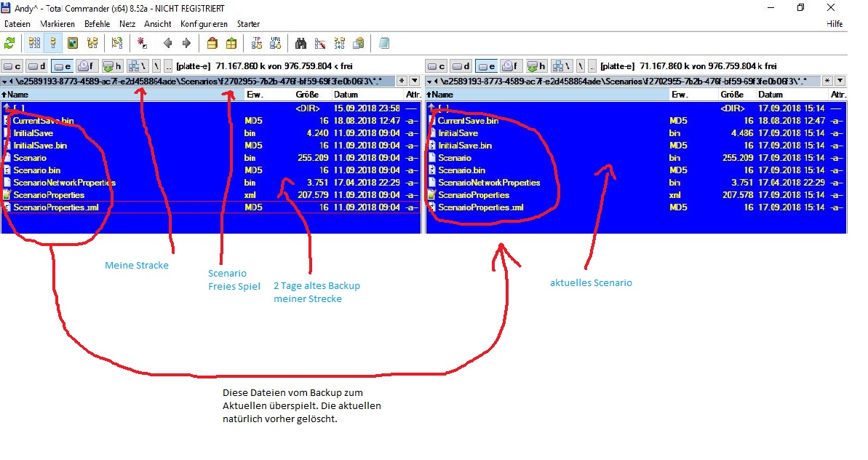
Task: Sort left panel by Name column
Action: [122, 95]
